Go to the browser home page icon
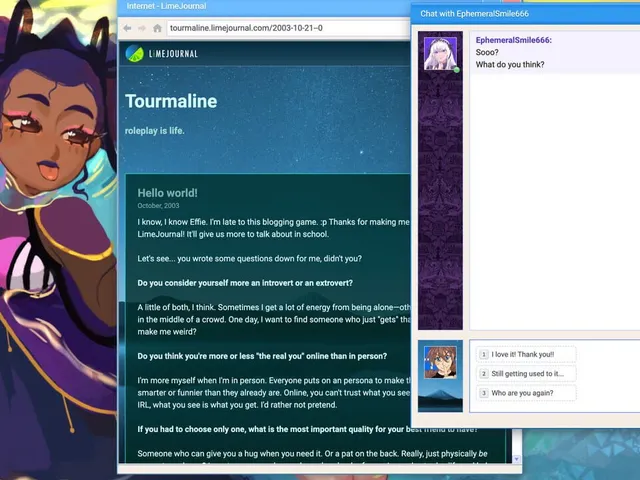Viewport: 640px width, 480px height. [x=157, y=28]
